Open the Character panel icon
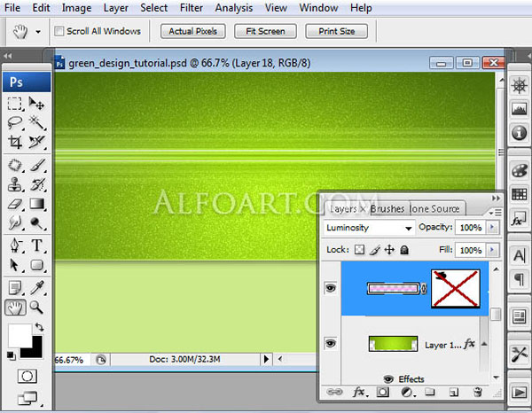Screen dimensions: 532x413 click(x=519, y=255)
